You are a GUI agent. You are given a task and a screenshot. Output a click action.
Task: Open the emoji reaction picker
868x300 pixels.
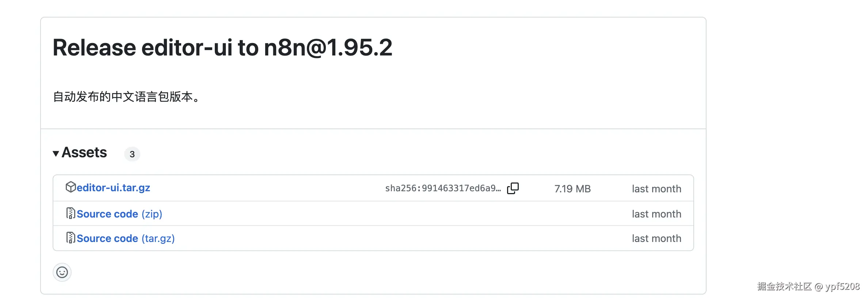(x=62, y=272)
